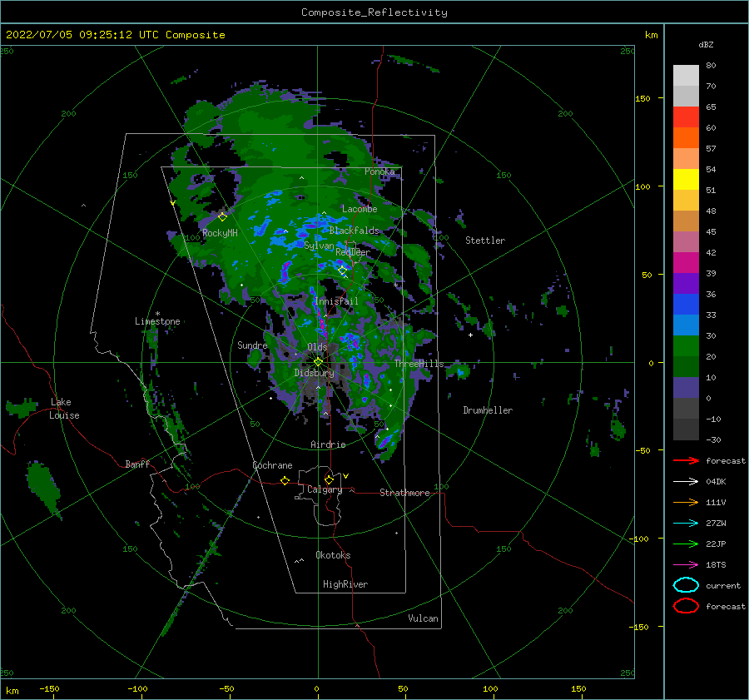Click the yellow diamond marker near RockyMH
Screen dimensions: 749x700
pyautogui.click(x=222, y=217)
